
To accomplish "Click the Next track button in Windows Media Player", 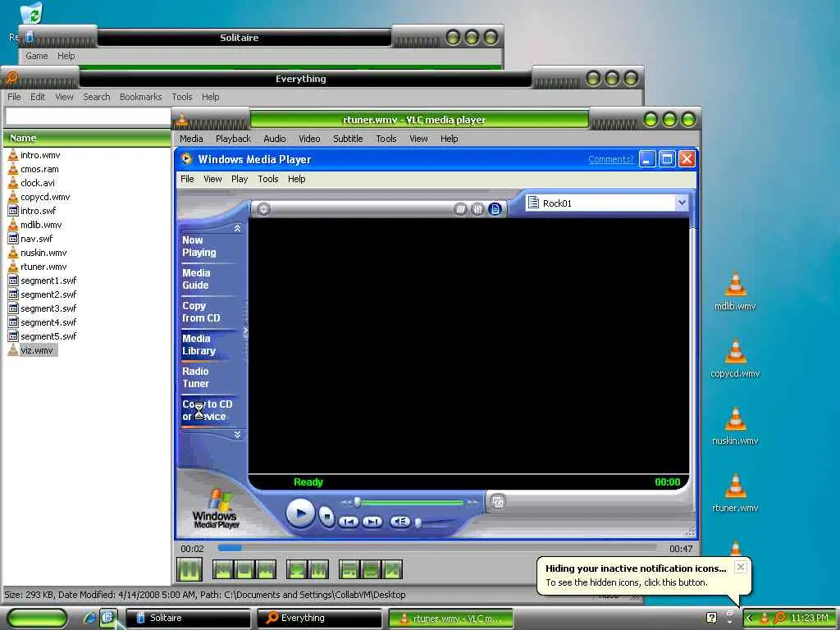I will point(372,522).
